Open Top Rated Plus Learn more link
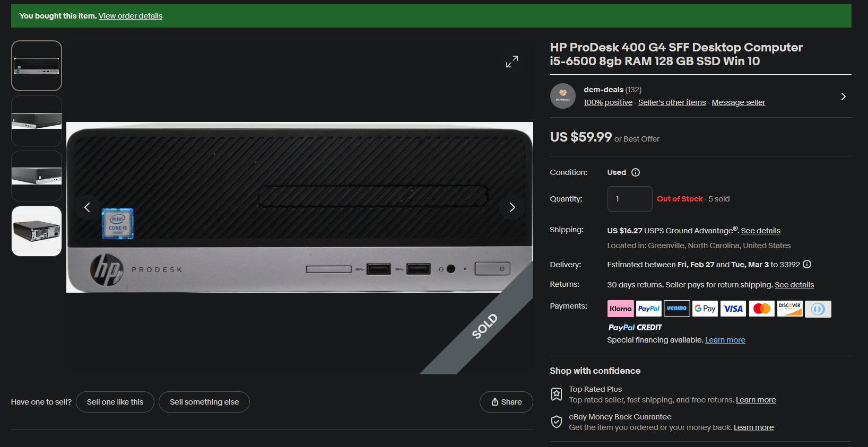The height and width of the screenshot is (447, 868). pos(756,400)
